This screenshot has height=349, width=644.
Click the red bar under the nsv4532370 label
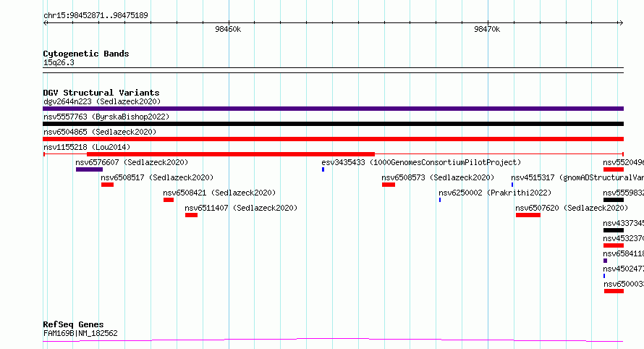pyautogui.click(x=614, y=245)
